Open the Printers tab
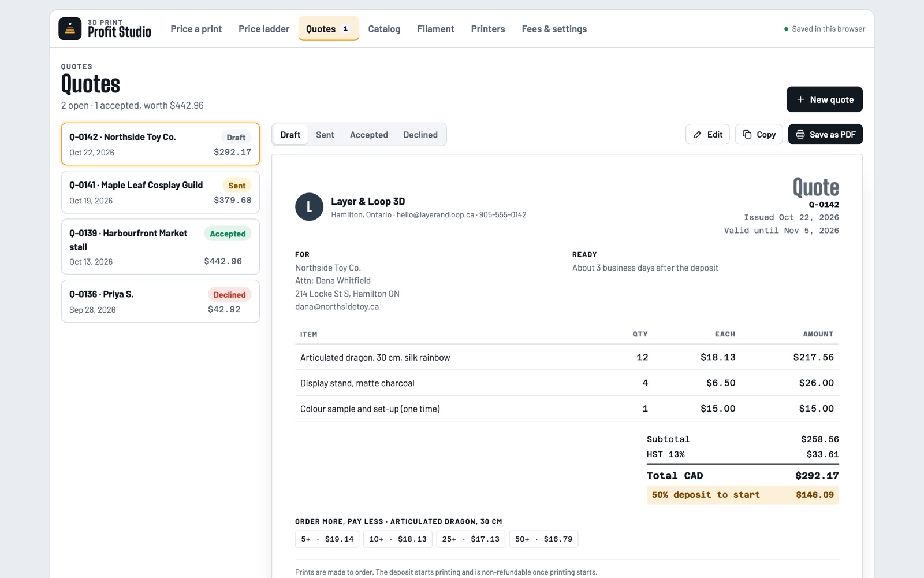 point(488,29)
